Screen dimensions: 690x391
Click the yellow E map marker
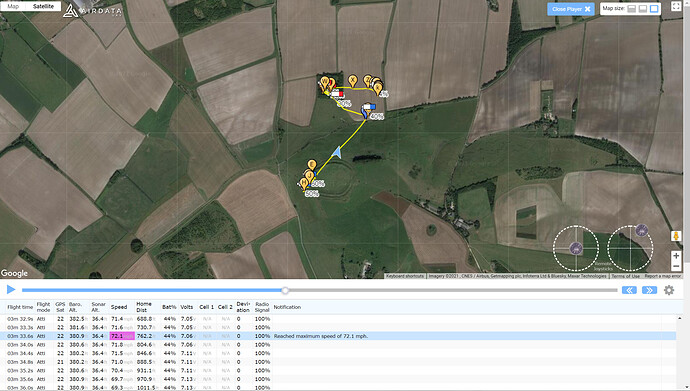312,165
